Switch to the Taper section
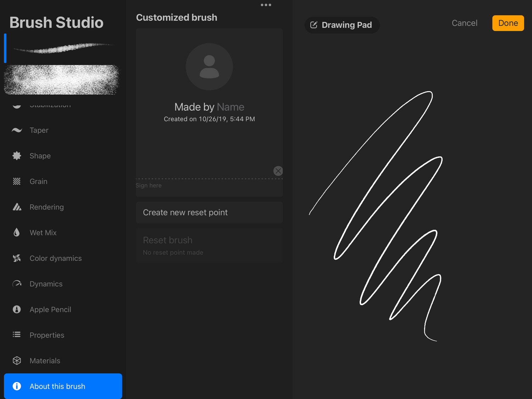 tap(63, 130)
